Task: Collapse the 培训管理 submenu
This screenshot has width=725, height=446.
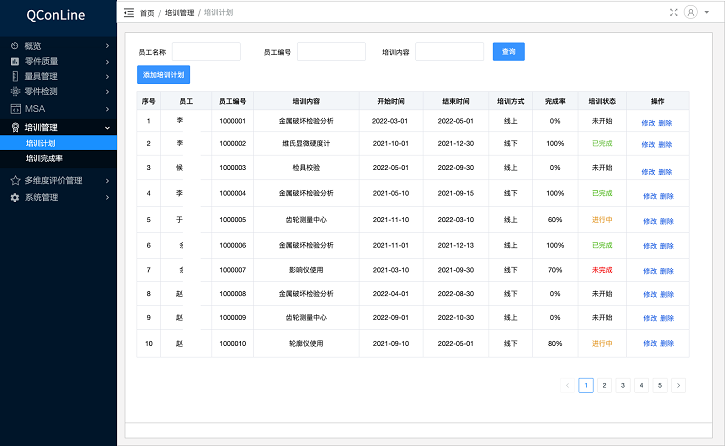Action: tap(107, 128)
